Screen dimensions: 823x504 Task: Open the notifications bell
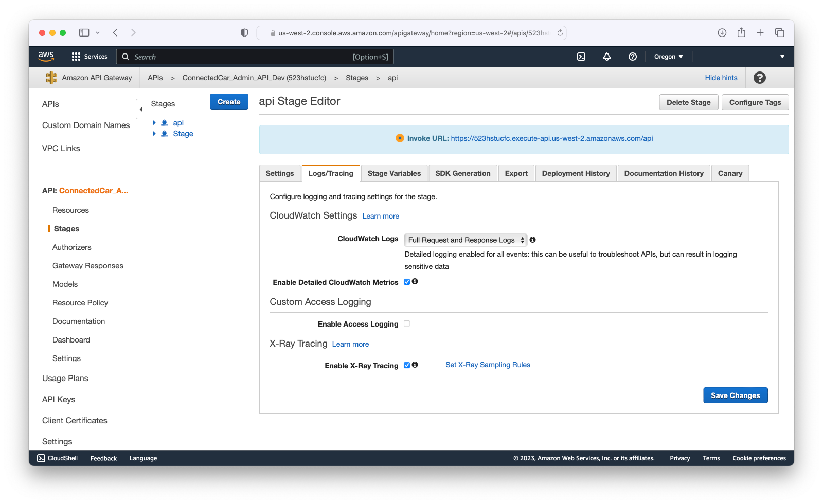tap(607, 57)
